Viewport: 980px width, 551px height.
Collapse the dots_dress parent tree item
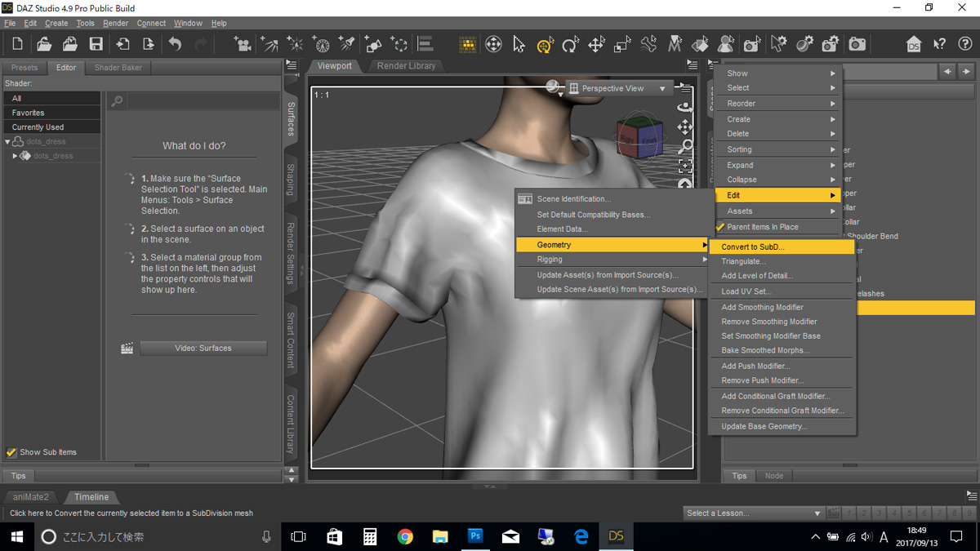7,142
